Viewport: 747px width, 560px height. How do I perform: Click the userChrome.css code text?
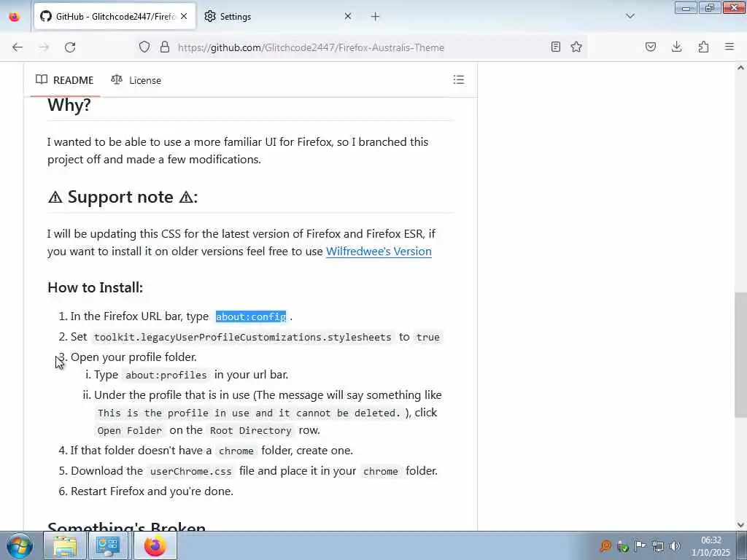[x=190, y=472]
